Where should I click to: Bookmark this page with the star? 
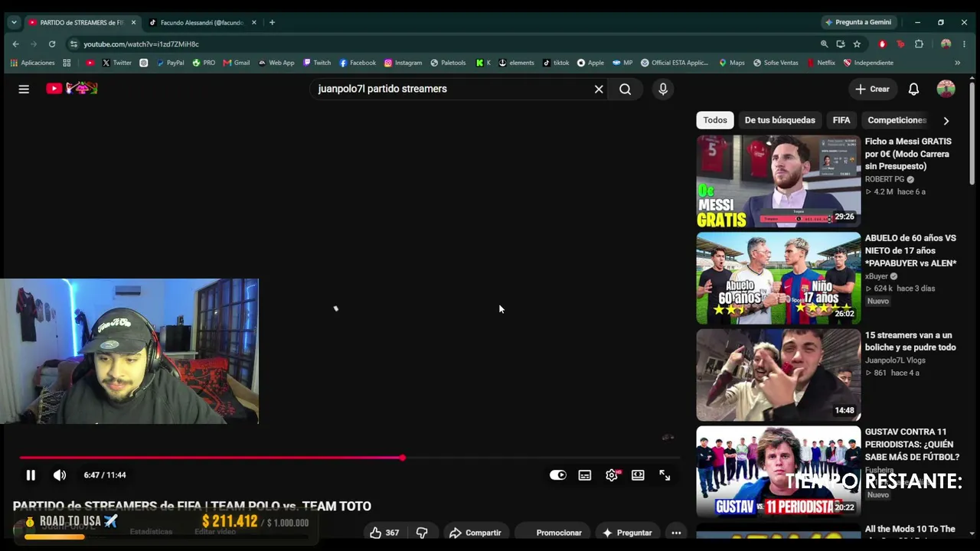click(857, 44)
